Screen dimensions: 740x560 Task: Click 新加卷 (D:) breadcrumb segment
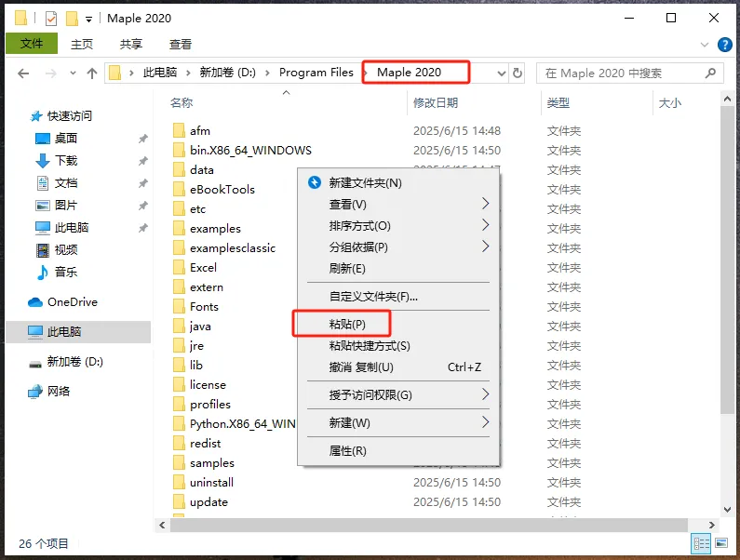tap(227, 73)
